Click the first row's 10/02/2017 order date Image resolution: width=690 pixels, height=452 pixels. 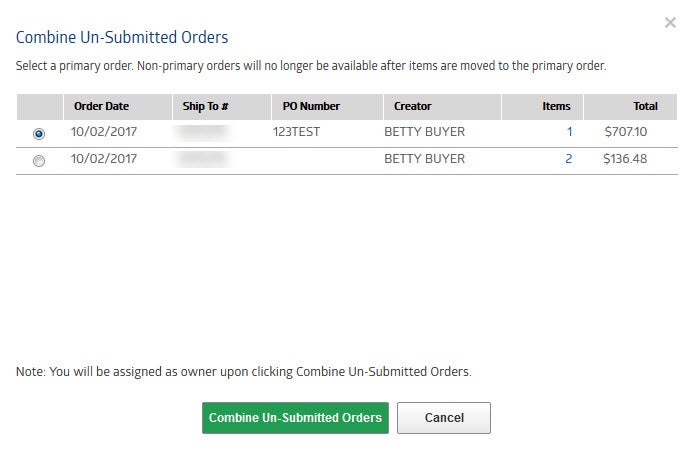click(102, 132)
